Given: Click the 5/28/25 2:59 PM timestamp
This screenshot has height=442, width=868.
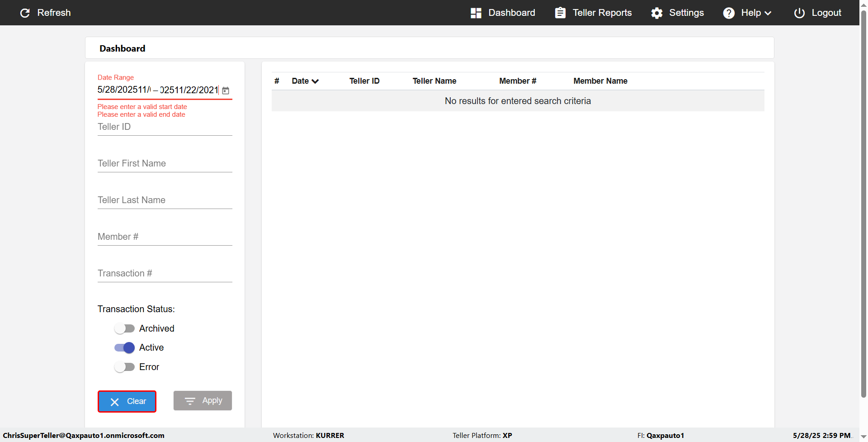Looking at the screenshot, I should 822,435.
